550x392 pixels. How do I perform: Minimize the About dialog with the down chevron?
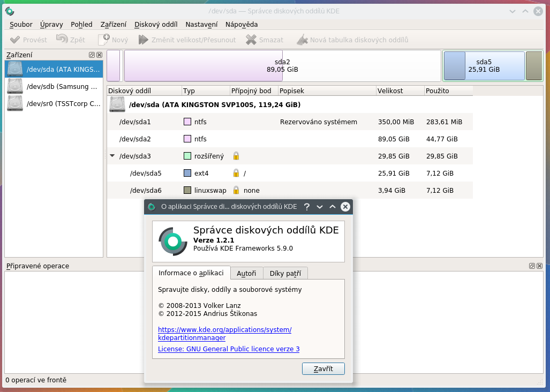point(320,207)
